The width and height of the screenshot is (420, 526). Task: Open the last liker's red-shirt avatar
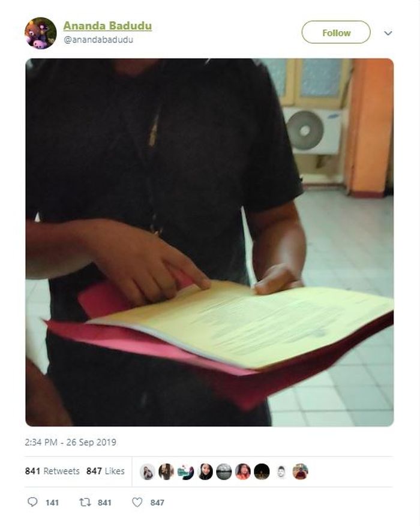point(300,471)
